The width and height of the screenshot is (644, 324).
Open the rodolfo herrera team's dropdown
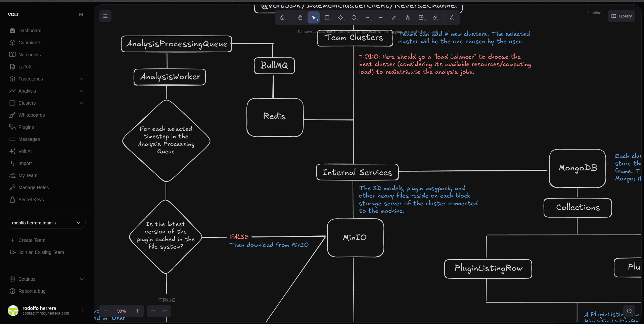[46, 223]
